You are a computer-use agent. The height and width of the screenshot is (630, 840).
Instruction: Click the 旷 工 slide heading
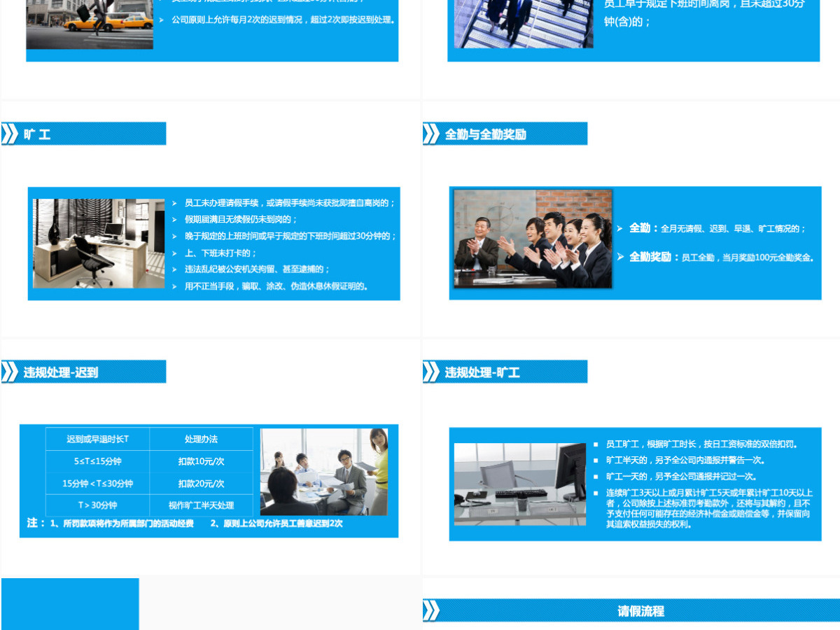[37, 134]
